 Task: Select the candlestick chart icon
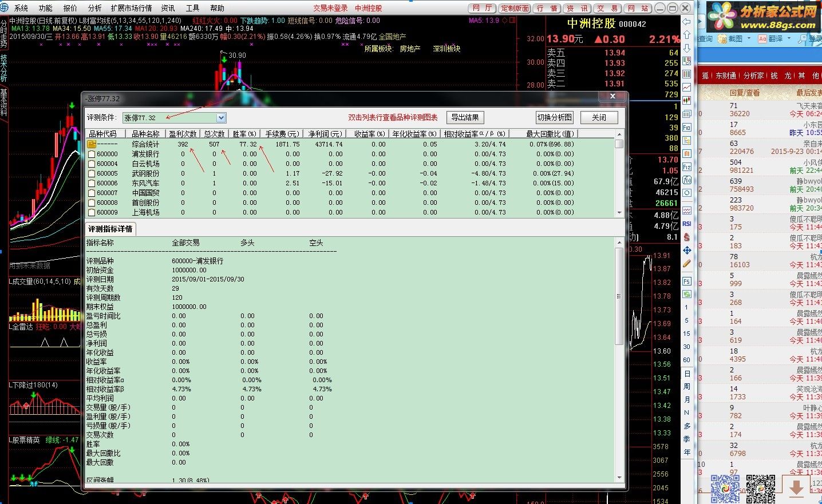click(686, 100)
